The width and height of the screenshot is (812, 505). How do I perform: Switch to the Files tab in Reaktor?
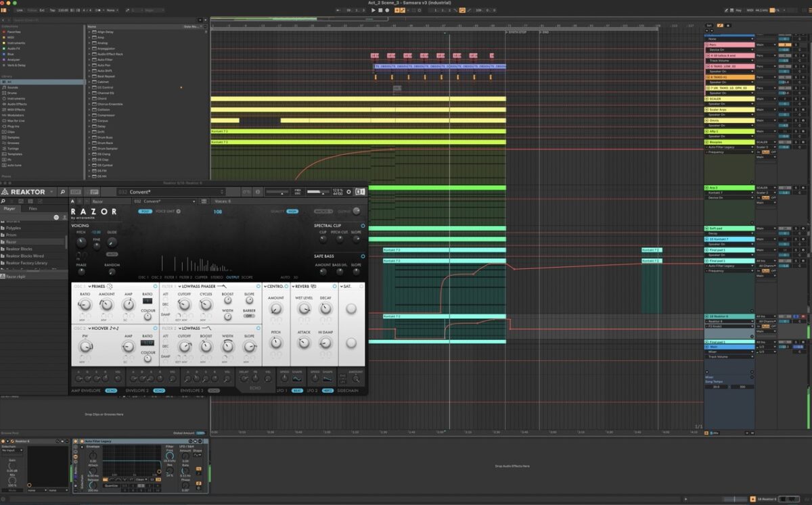click(x=33, y=209)
